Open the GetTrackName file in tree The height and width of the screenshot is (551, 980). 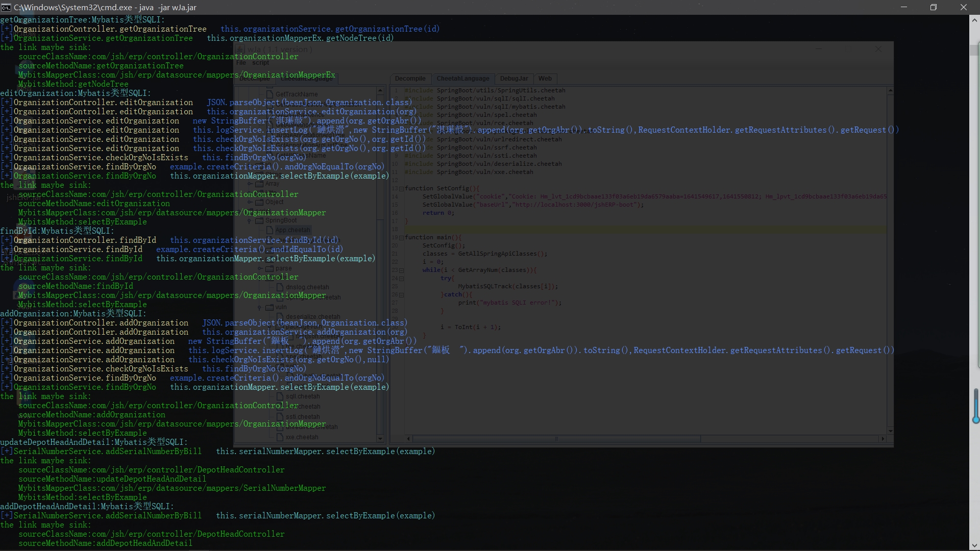click(x=296, y=94)
